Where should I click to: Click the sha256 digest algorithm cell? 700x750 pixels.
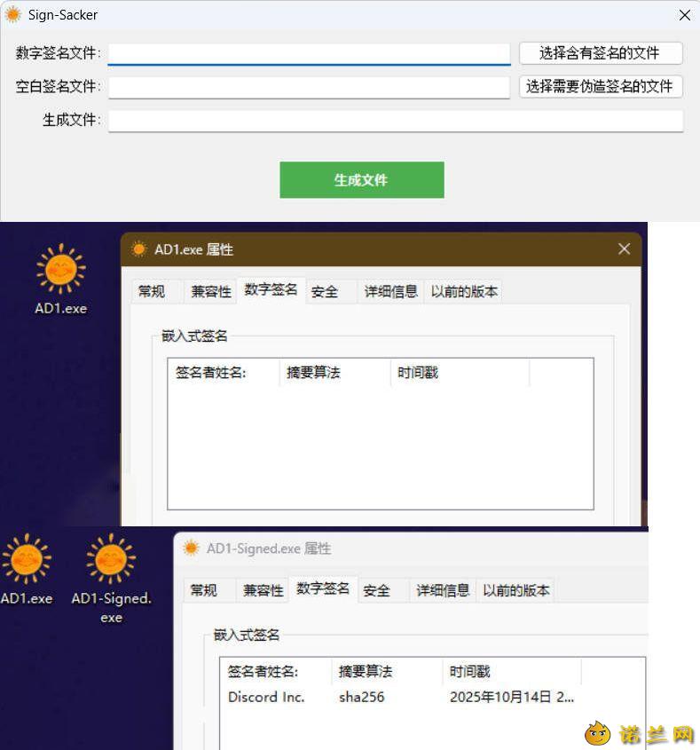tap(361, 697)
